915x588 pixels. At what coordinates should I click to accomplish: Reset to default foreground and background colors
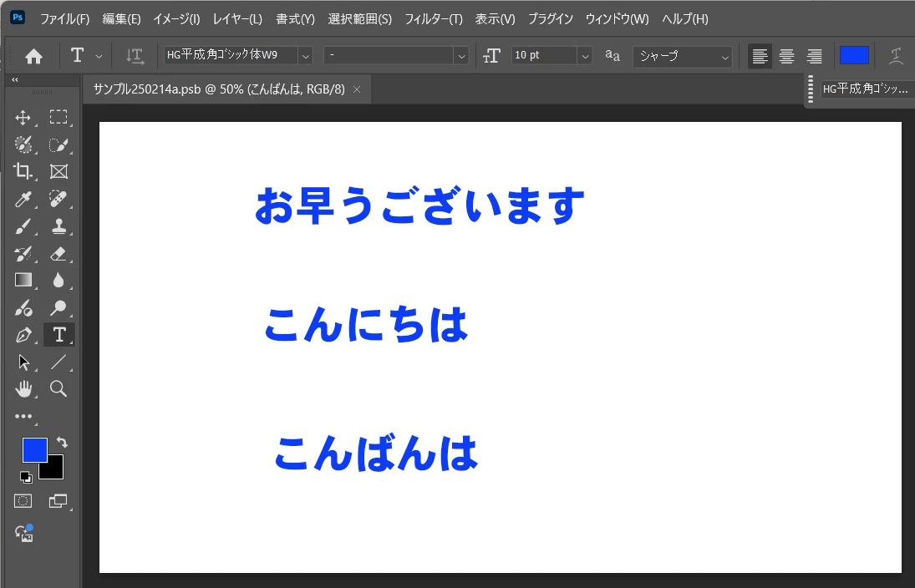coord(26,477)
